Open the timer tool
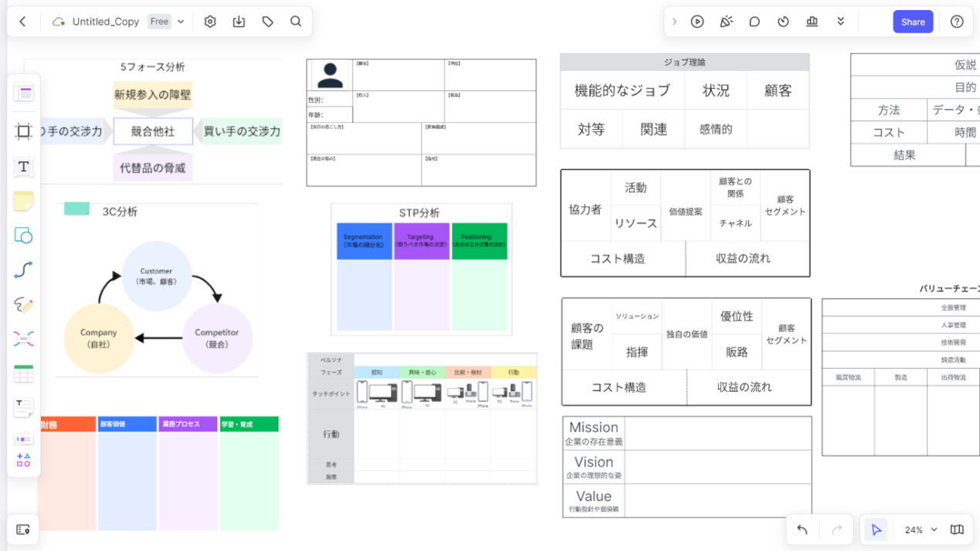The width and height of the screenshot is (980, 551). 783,22
